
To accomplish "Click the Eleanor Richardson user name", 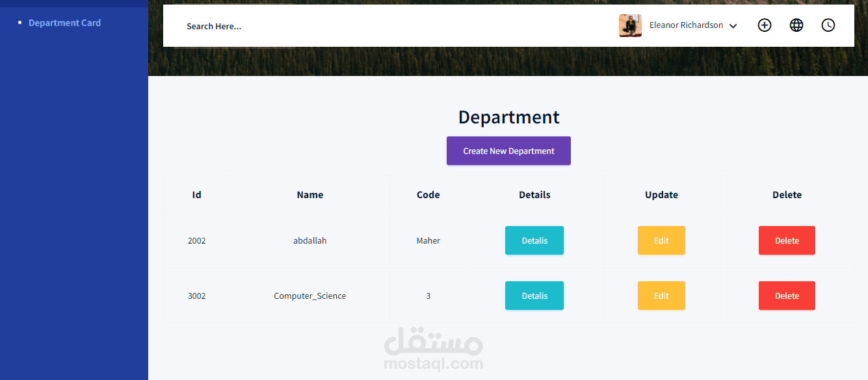I will coord(686,25).
